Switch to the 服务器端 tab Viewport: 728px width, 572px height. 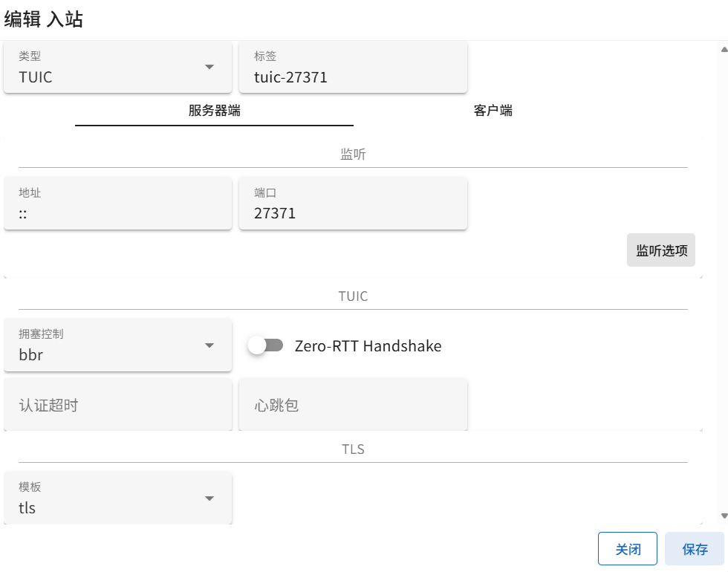(214, 111)
